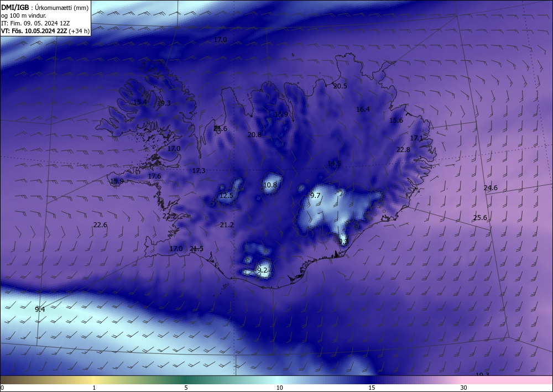This screenshot has height=392, width=553.
Task: Click the 10.8 value label
Action: [x=270, y=185]
